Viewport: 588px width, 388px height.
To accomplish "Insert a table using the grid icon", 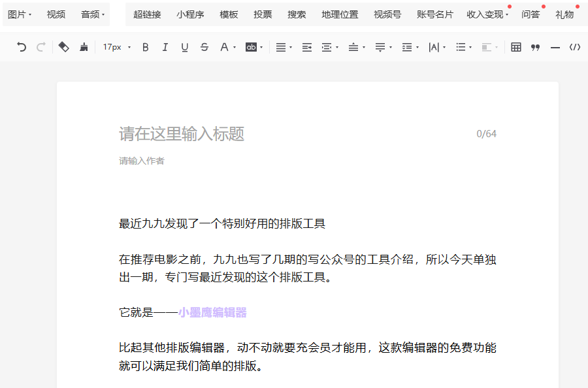I will click(x=516, y=47).
